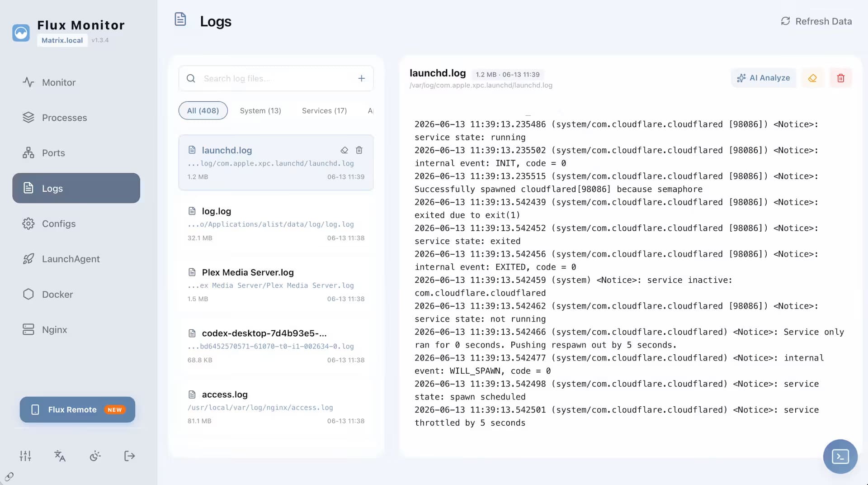Delete the log with the red trash button
This screenshot has width=868, height=485.
click(841, 78)
